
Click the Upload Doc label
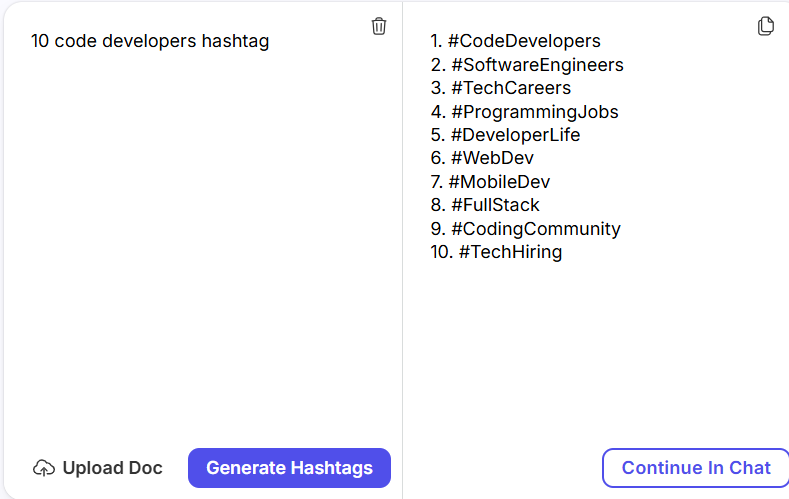pos(112,468)
